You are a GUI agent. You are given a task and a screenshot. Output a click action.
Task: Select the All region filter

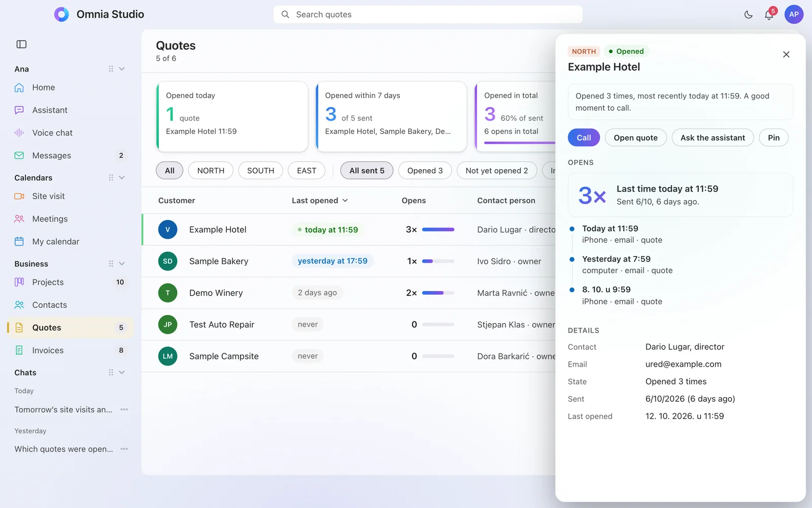pyautogui.click(x=170, y=171)
